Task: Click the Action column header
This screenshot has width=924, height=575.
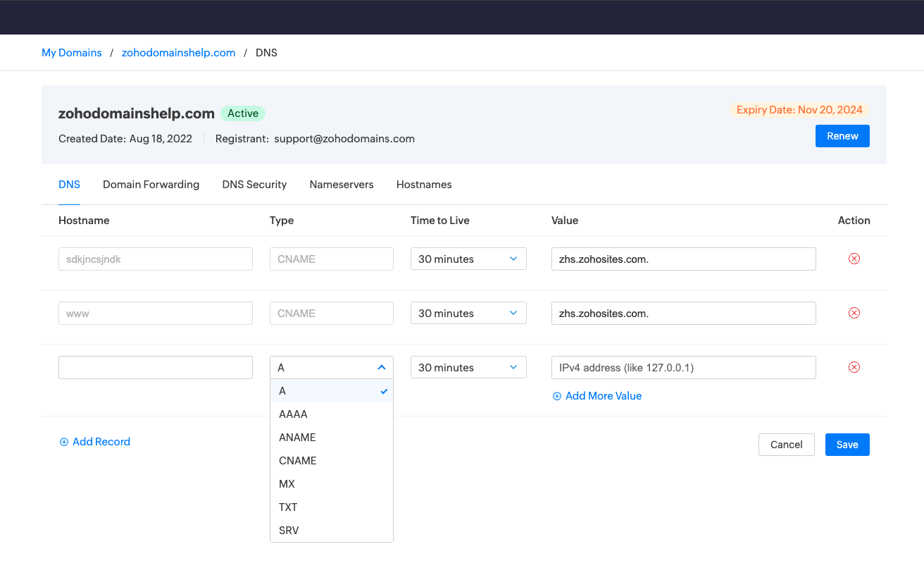Action: click(x=854, y=221)
